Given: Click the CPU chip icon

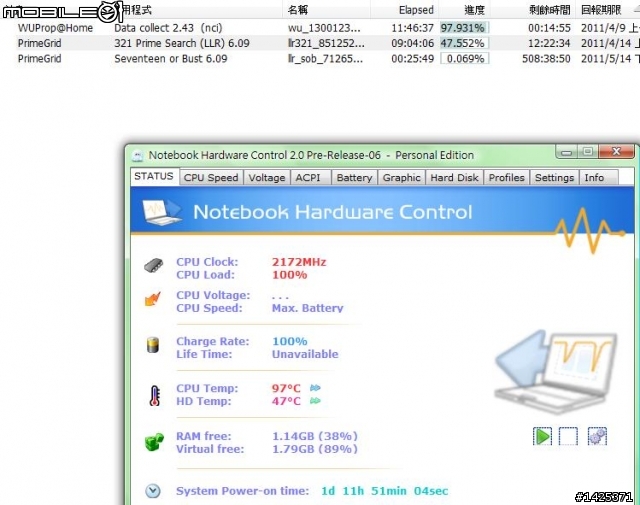Looking at the screenshot, I should pyautogui.click(x=153, y=266).
